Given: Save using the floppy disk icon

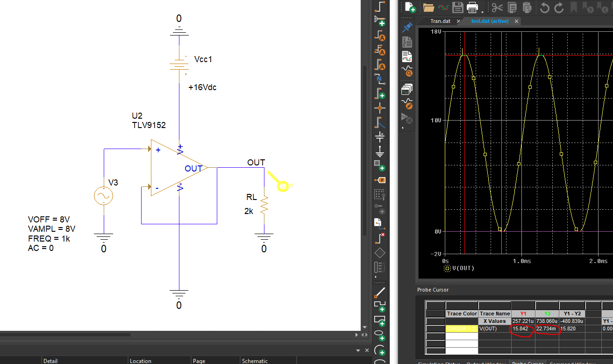Looking at the screenshot, I should click(457, 7).
